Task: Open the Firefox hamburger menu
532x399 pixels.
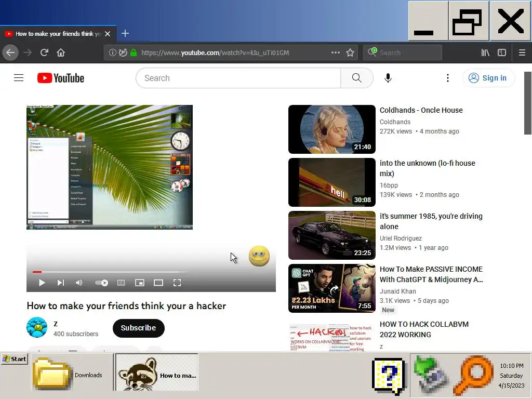Action: click(522, 52)
